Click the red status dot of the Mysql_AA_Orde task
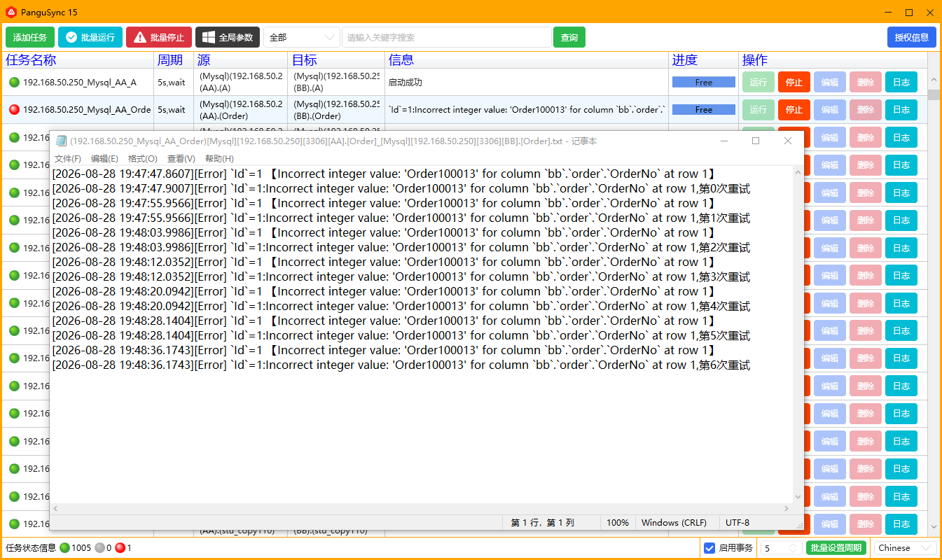This screenshot has height=560, width=942. point(14,110)
